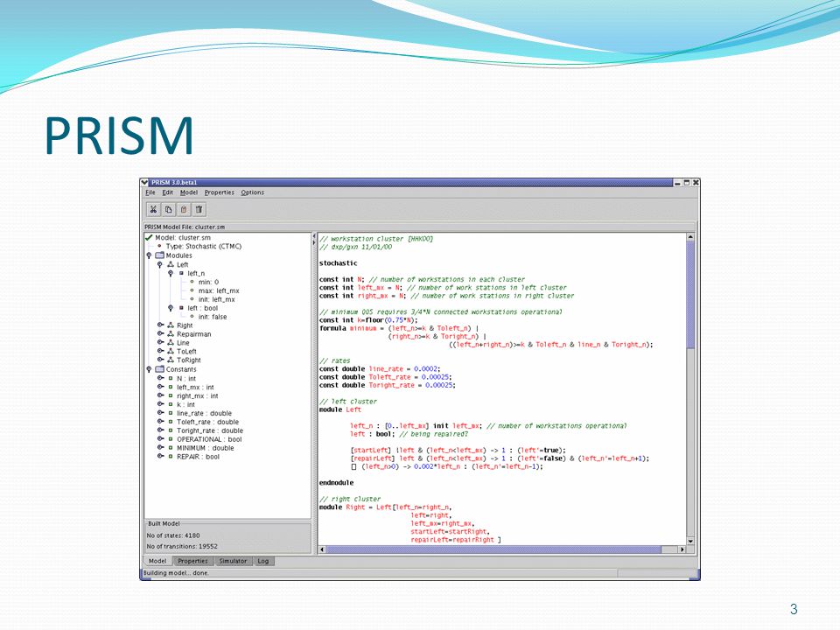Open the Edit menu
Image resolution: width=840 pixels, height=630 pixels.
point(168,192)
